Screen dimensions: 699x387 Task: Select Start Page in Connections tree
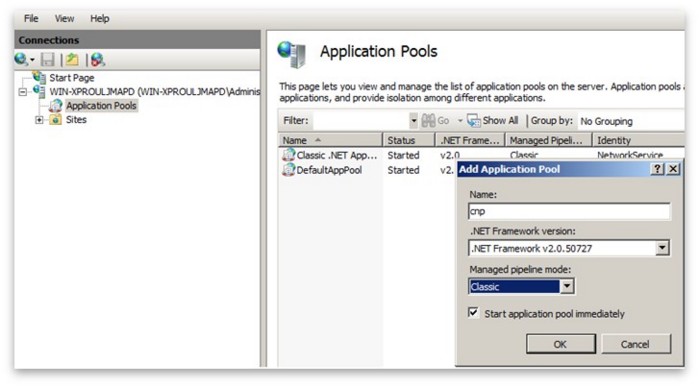72,78
